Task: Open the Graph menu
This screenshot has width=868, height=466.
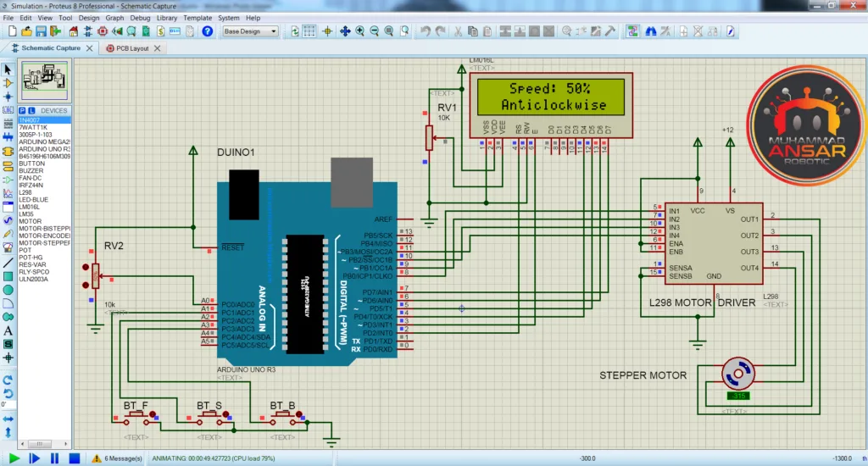Action: [x=114, y=18]
